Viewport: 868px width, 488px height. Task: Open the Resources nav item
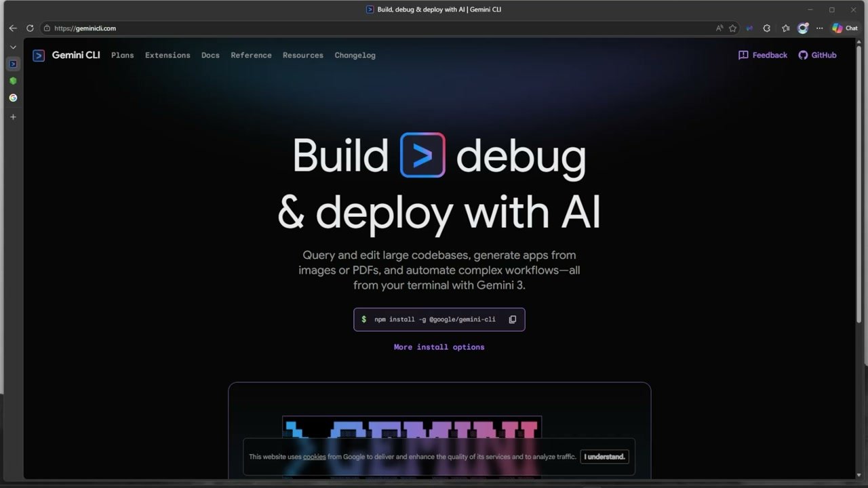[303, 56]
